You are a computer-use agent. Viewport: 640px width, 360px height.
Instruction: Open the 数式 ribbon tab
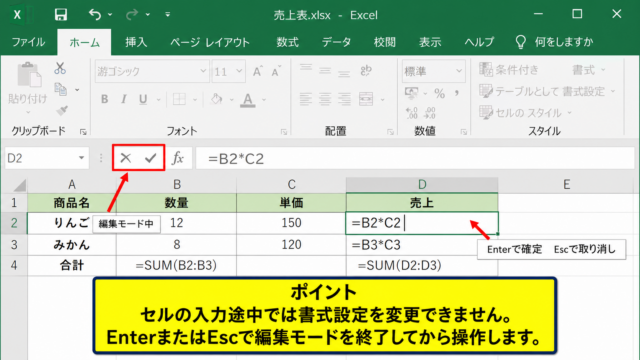pyautogui.click(x=287, y=42)
